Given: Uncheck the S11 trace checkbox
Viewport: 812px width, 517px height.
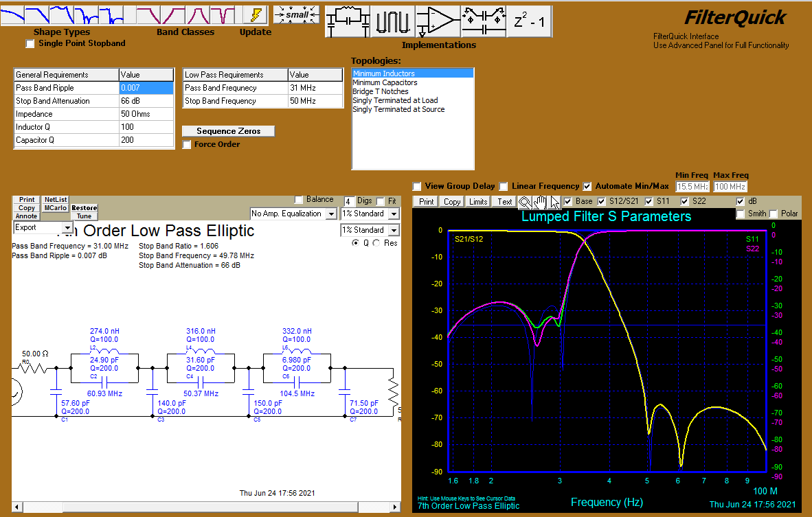Looking at the screenshot, I should tap(649, 201).
